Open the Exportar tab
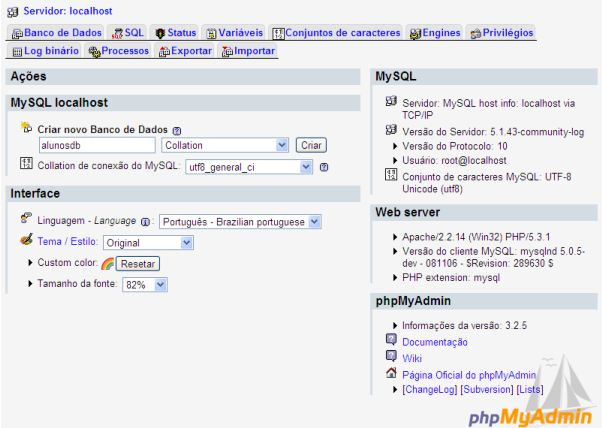 click(x=185, y=51)
